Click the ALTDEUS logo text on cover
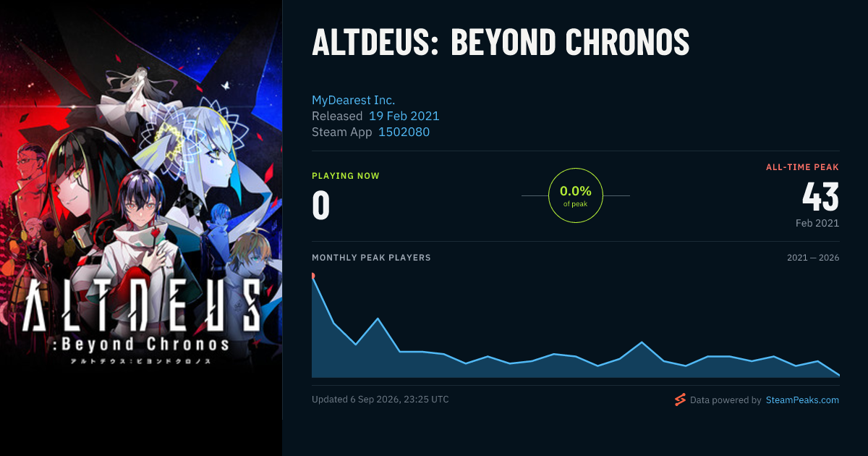Viewport: 868px width, 456px height. [141, 308]
